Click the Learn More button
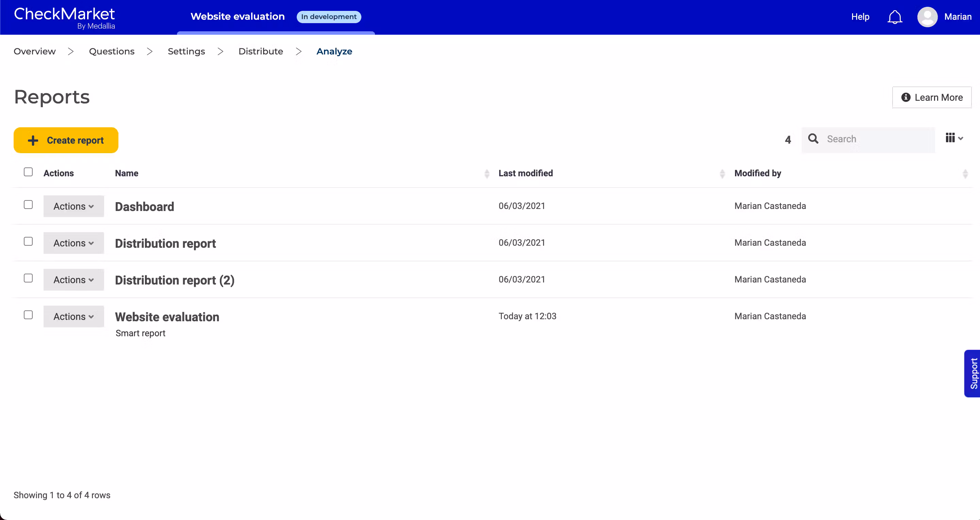This screenshot has height=520, width=980. 931,98
